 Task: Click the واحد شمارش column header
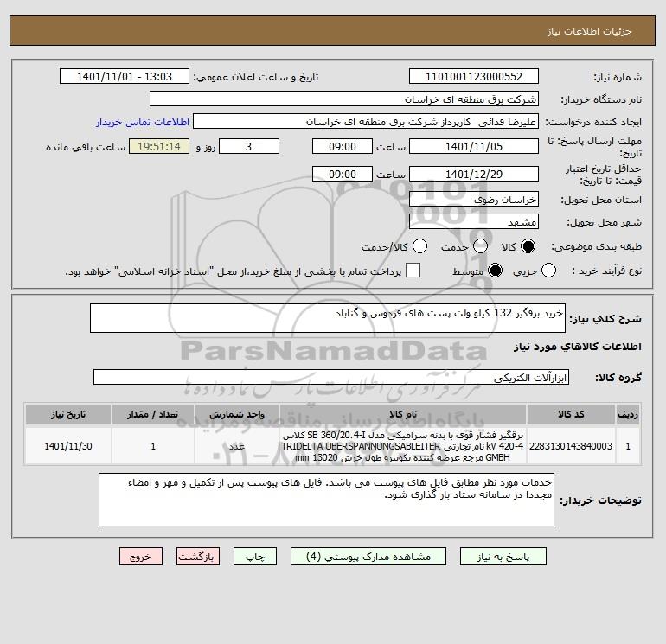[x=237, y=414]
